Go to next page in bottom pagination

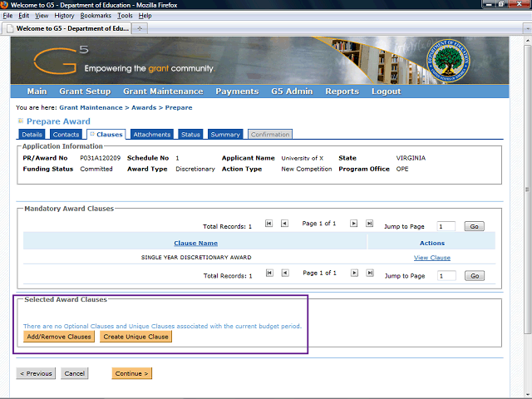coord(354,273)
